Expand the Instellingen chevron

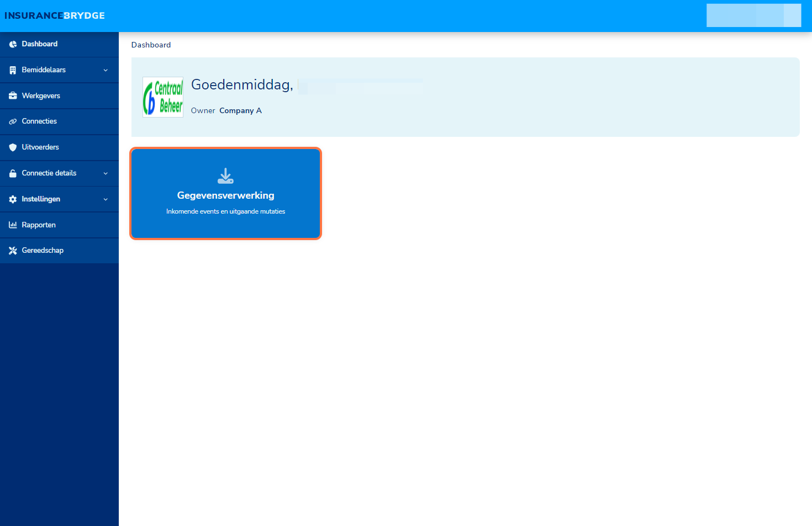[106, 199]
